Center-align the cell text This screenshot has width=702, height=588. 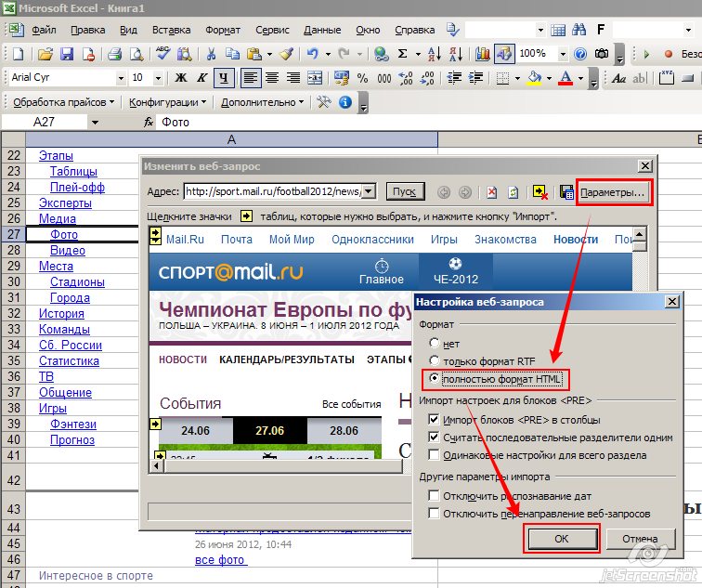coord(272,78)
